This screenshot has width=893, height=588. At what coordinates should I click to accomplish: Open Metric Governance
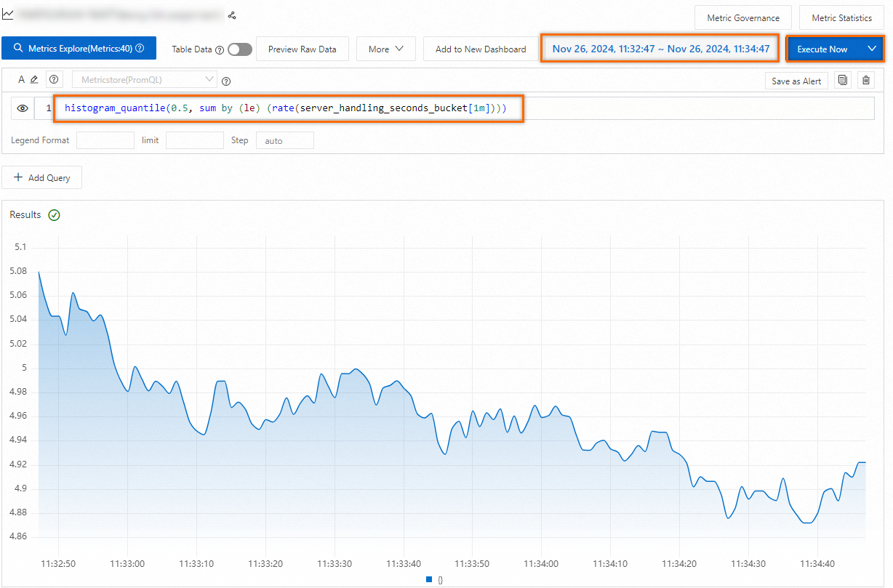click(743, 18)
